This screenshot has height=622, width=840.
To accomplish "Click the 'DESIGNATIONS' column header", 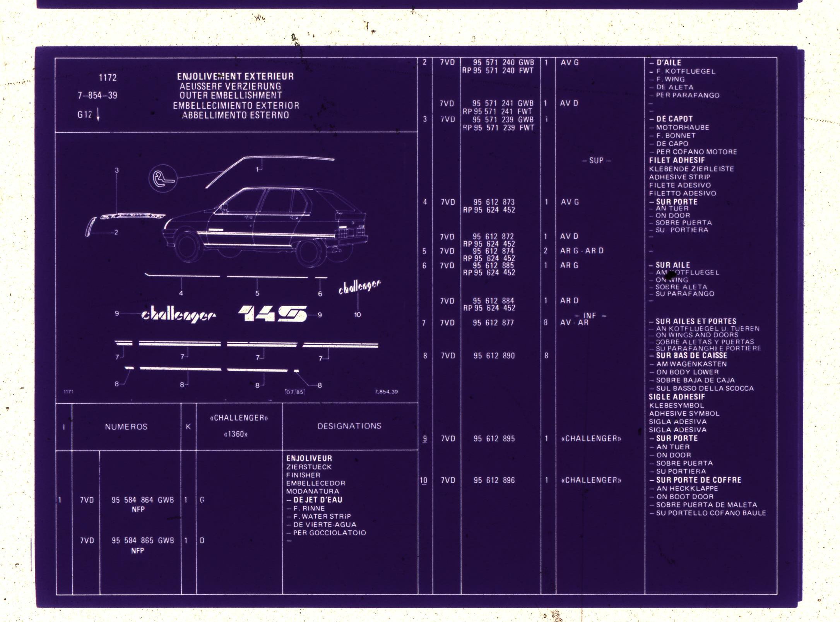I will (x=349, y=426).
